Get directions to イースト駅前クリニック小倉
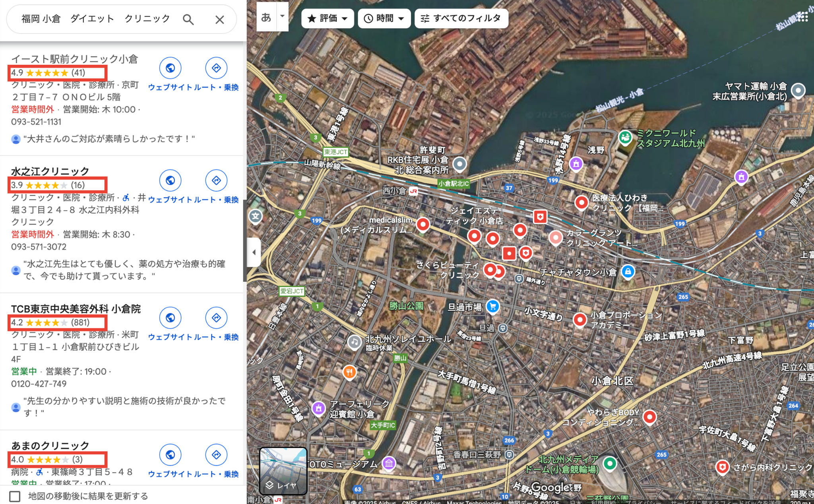The width and height of the screenshot is (814, 504). click(x=216, y=68)
